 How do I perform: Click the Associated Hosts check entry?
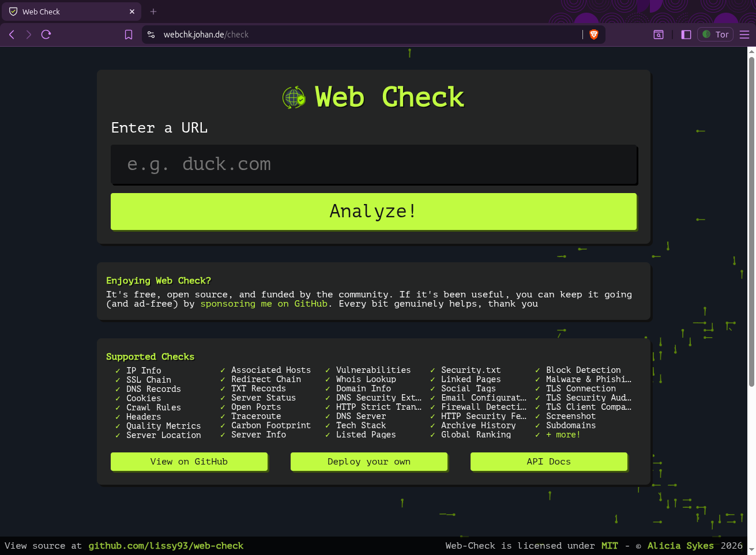click(271, 370)
